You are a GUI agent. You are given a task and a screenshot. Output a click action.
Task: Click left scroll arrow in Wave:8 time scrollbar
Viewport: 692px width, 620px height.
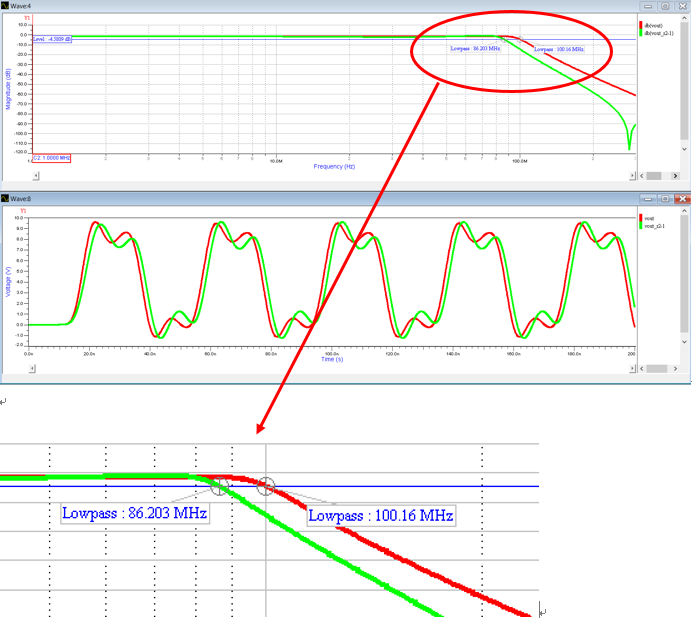click(31, 368)
